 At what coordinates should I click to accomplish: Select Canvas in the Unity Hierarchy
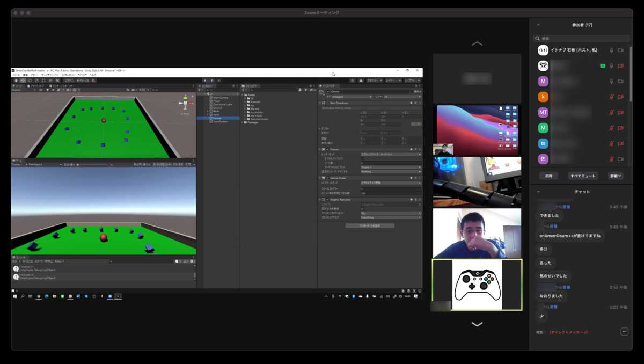217,118
